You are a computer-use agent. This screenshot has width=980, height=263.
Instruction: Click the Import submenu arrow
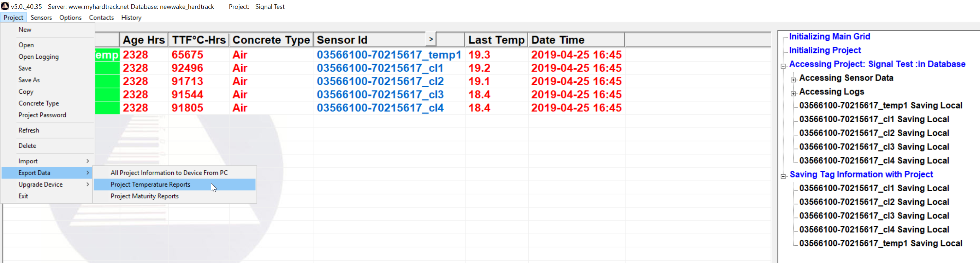(88, 162)
